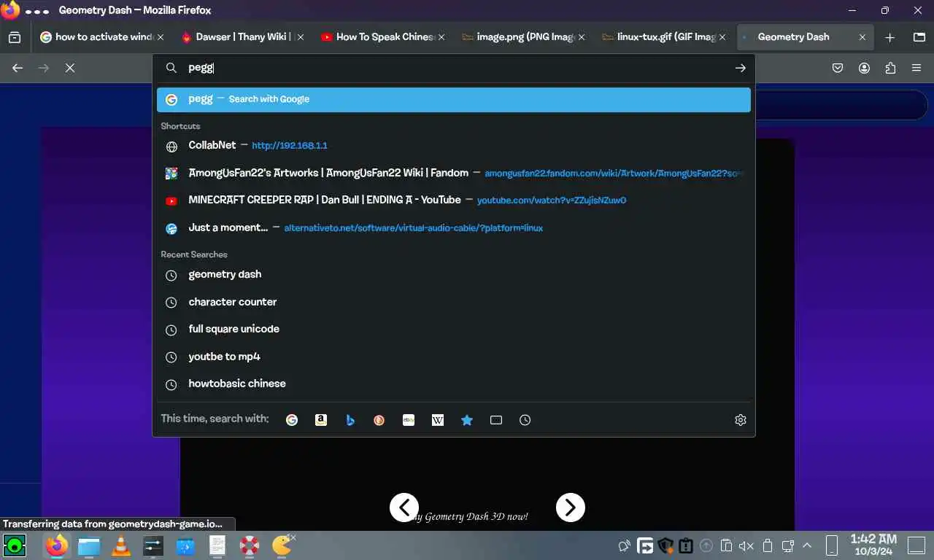Open Firefox account icon
The image size is (934, 560).
click(864, 68)
